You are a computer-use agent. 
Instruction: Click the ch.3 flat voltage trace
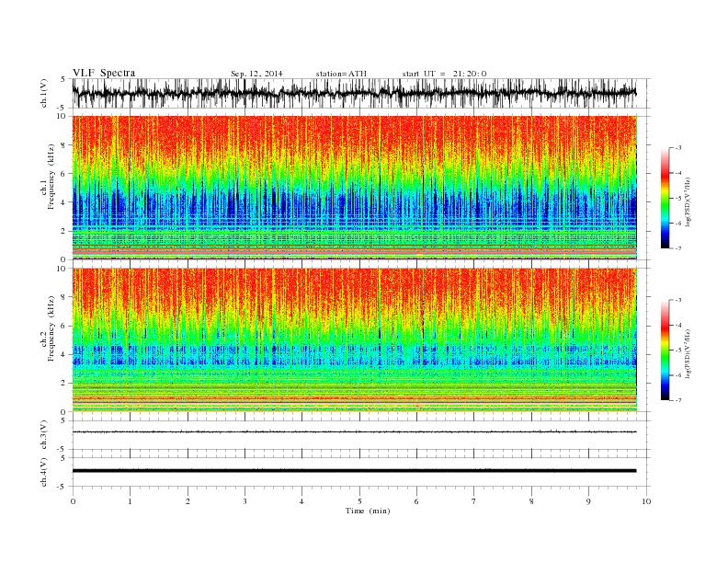click(x=355, y=432)
